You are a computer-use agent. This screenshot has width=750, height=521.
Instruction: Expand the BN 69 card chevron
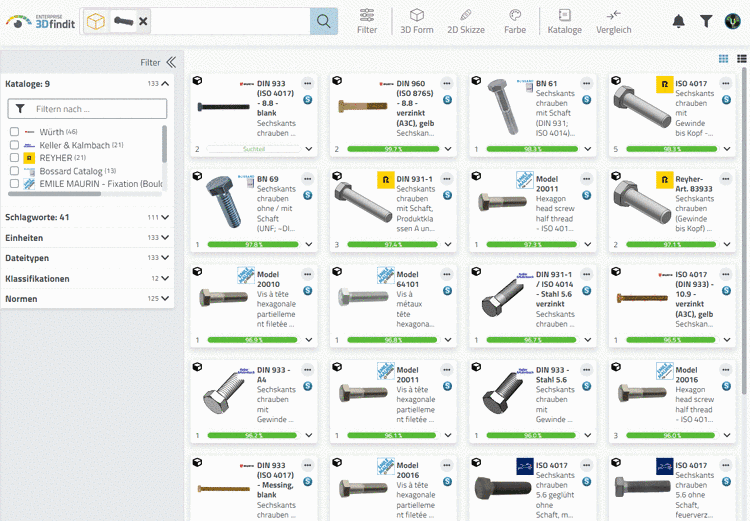pos(309,244)
